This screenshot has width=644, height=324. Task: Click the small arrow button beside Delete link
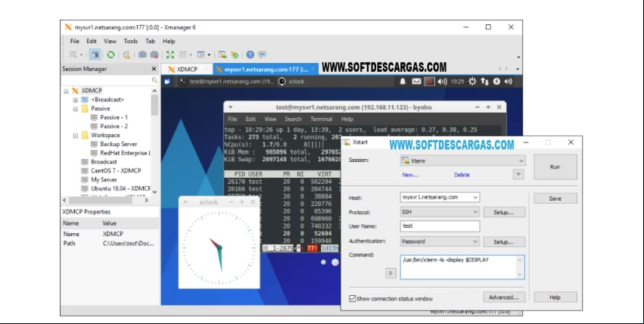tap(518, 175)
